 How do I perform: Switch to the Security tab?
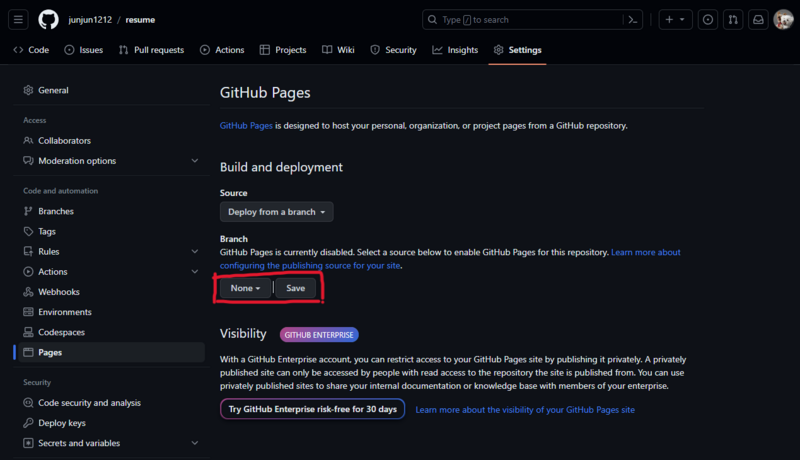tap(393, 50)
